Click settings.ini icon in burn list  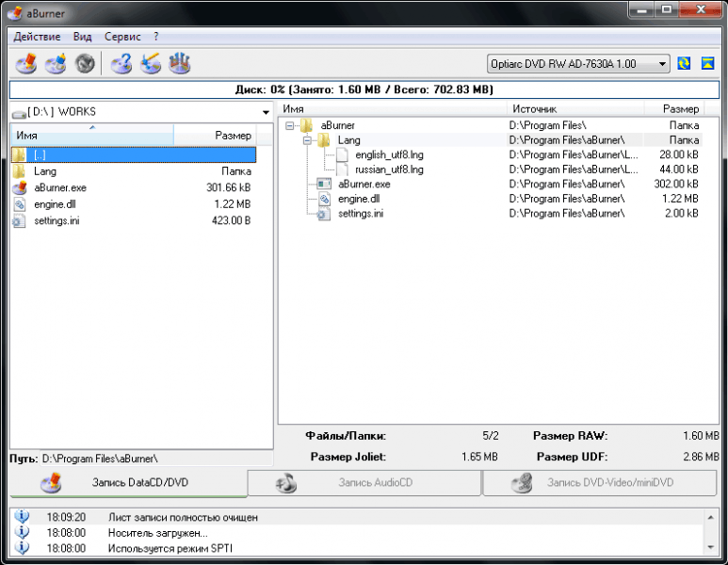click(324, 214)
